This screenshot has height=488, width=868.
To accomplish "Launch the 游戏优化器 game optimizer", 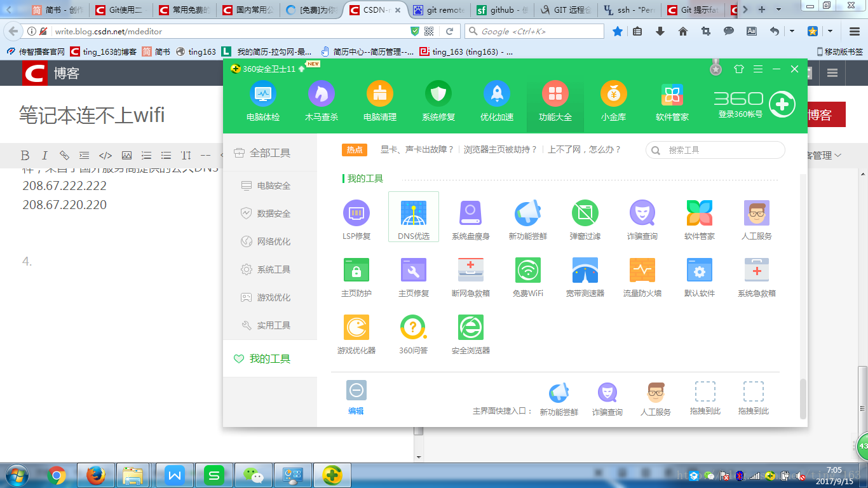I will click(x=356, y=334).
